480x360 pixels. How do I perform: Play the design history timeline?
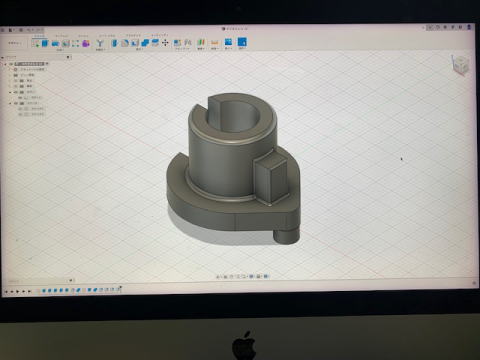tap(18, 291)
